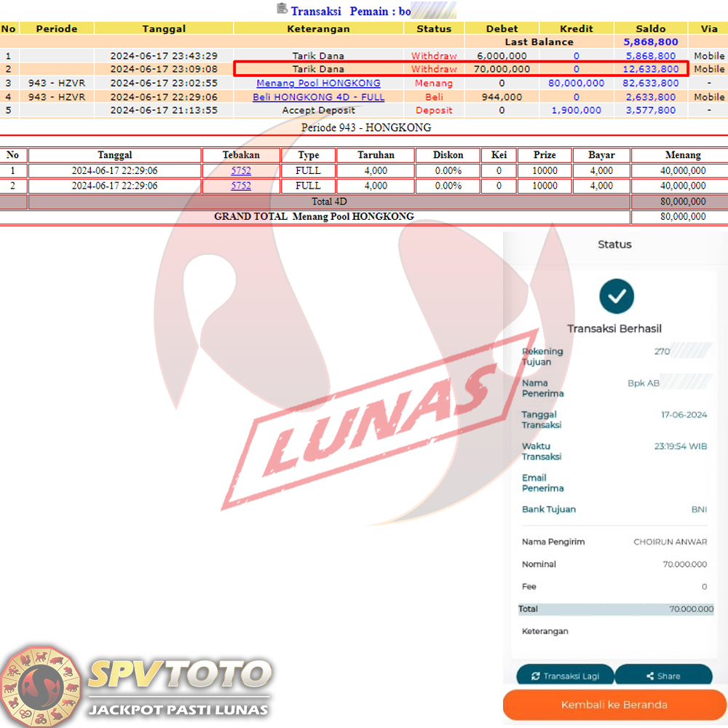Click the Transaksi Berhasil checkmark icon
728x728 pixels.
pyautogui.click(x=617, y=296)
